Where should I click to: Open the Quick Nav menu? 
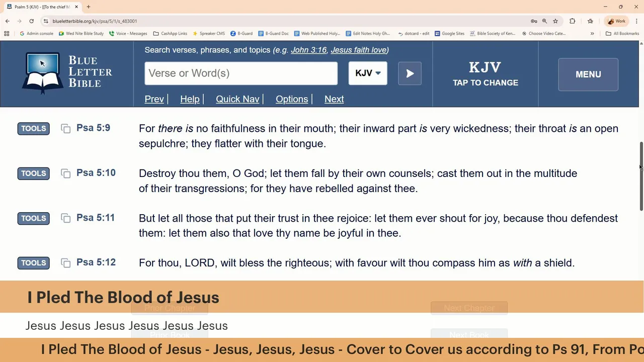(x=237, y=99)
